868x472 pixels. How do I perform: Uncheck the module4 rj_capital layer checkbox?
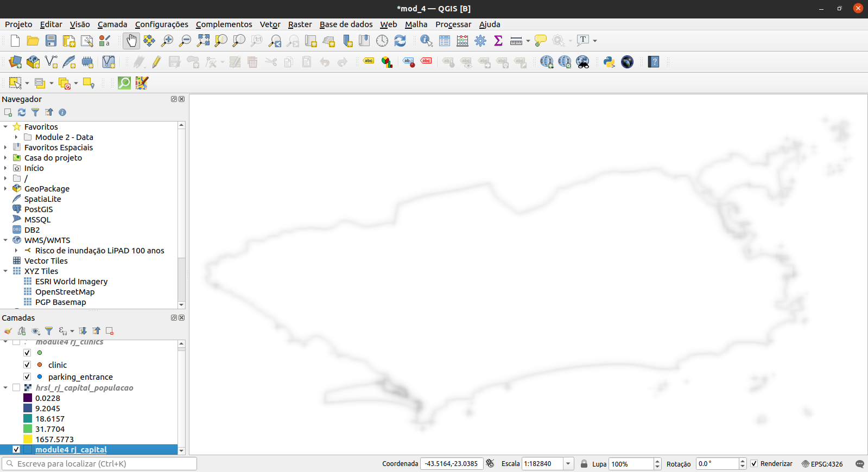16,449
